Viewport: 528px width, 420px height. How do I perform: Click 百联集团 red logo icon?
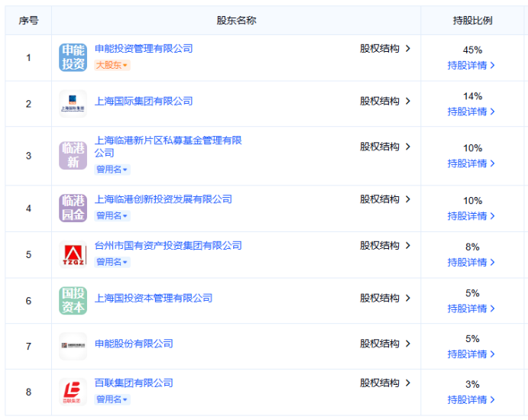pyautogui.click(x=73, y=392)
